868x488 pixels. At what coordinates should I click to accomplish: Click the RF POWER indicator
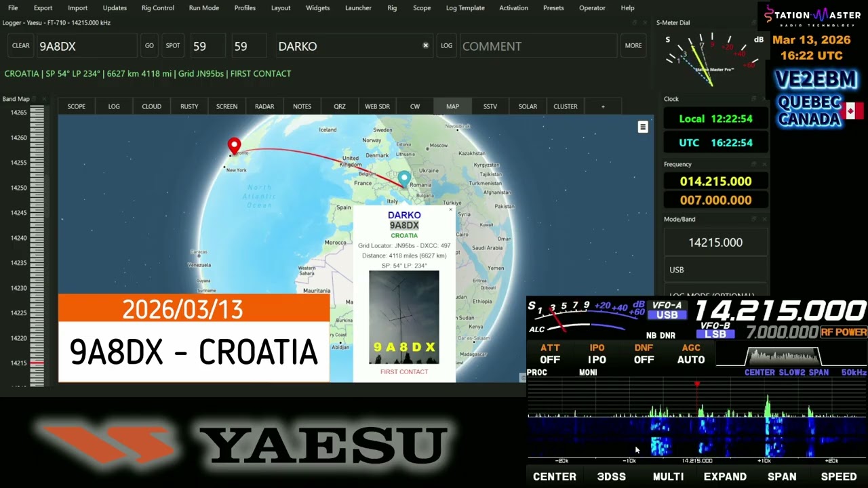coord(844,332)
